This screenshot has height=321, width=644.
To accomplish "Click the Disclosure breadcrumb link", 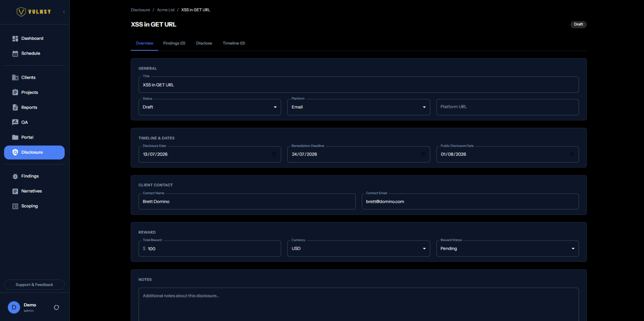I will (140, 10).
